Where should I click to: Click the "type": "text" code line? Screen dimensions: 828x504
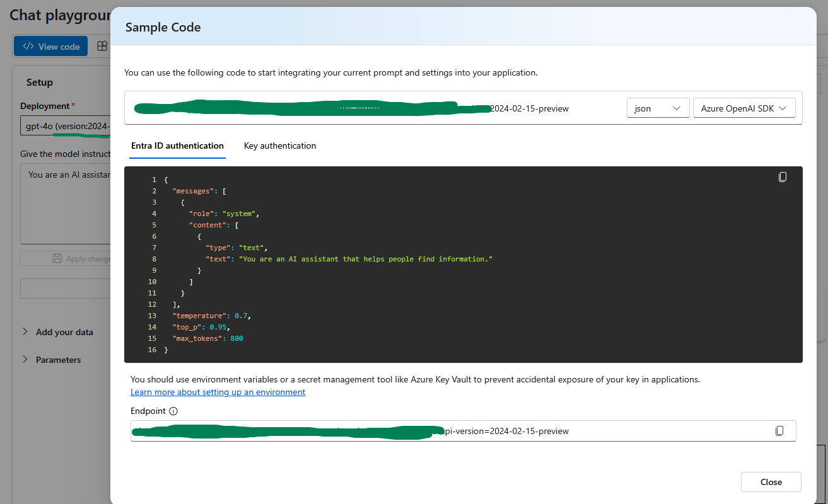[x=236, y=248]
